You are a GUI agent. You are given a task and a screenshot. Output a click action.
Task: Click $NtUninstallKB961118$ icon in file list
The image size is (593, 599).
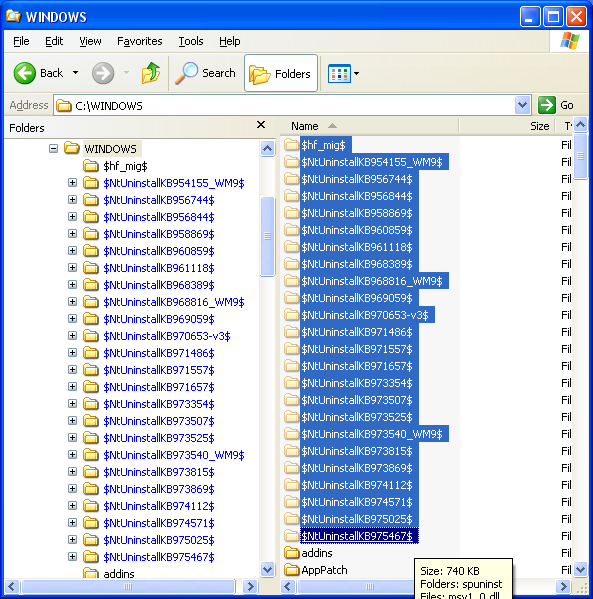point(292,247)
